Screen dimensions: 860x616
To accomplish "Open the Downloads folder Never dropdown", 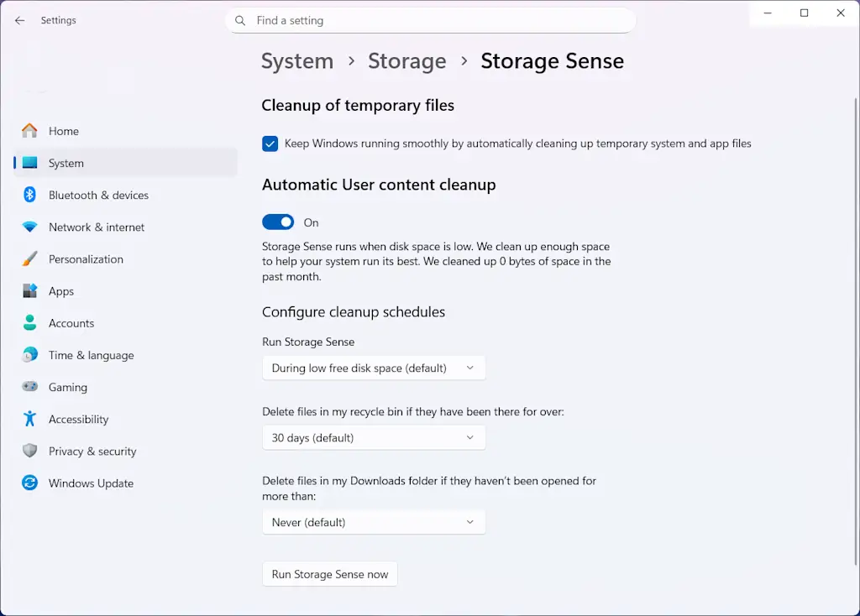I will click(374, 522).
